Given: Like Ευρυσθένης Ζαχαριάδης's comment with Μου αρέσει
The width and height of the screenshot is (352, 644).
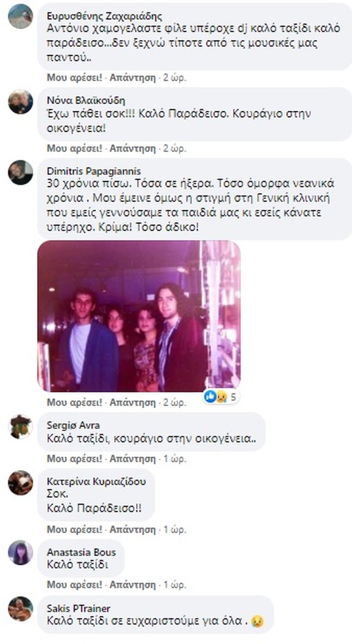Looking at the screenshot, I should [74, 78].
